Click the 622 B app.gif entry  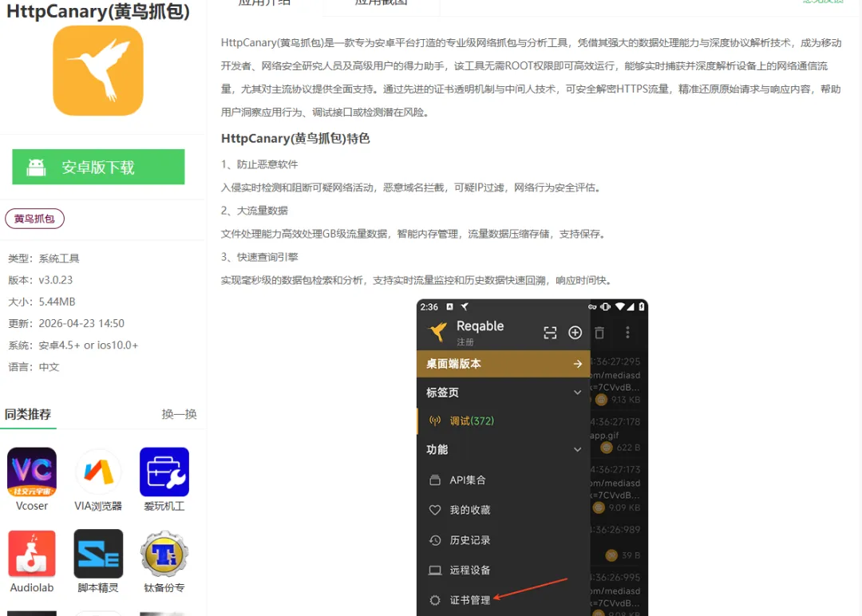[x=615, y=435]
